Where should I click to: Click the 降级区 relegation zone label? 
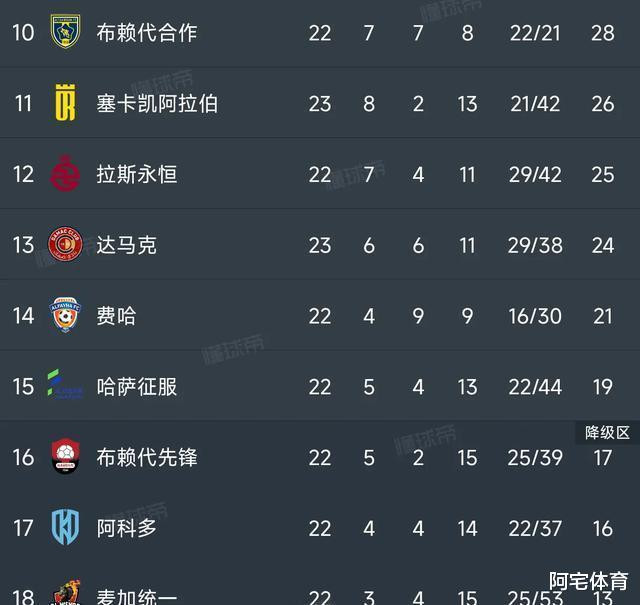tap(607, 433)
